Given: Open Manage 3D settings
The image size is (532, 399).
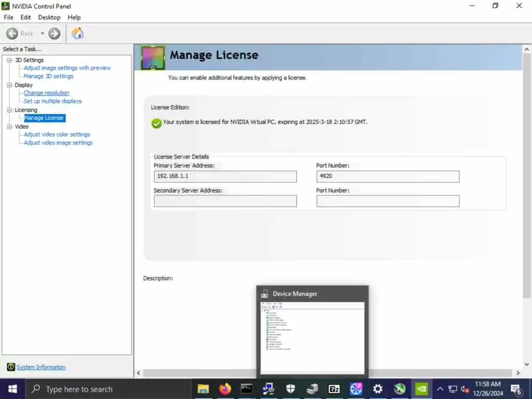Looking at the screenshot, I should [x=48, y=76].
